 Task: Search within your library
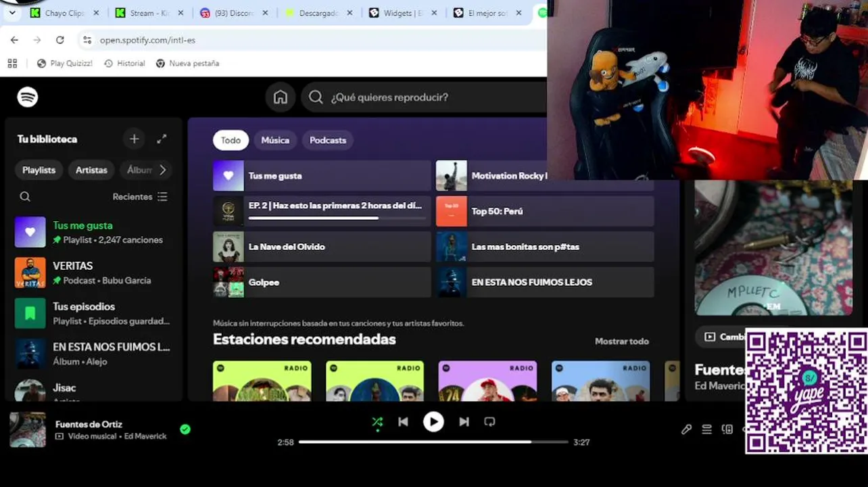(x=25, y=197)
